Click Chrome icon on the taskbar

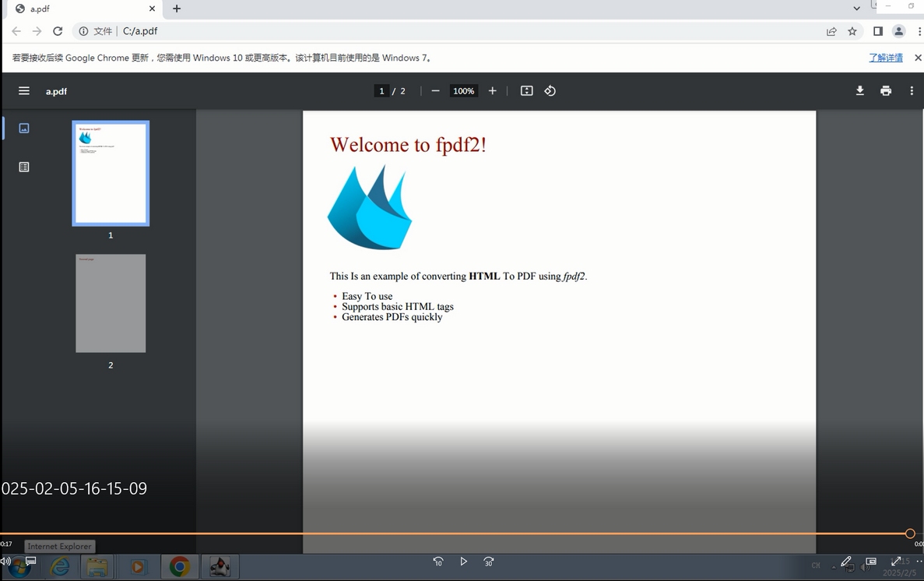179,567
